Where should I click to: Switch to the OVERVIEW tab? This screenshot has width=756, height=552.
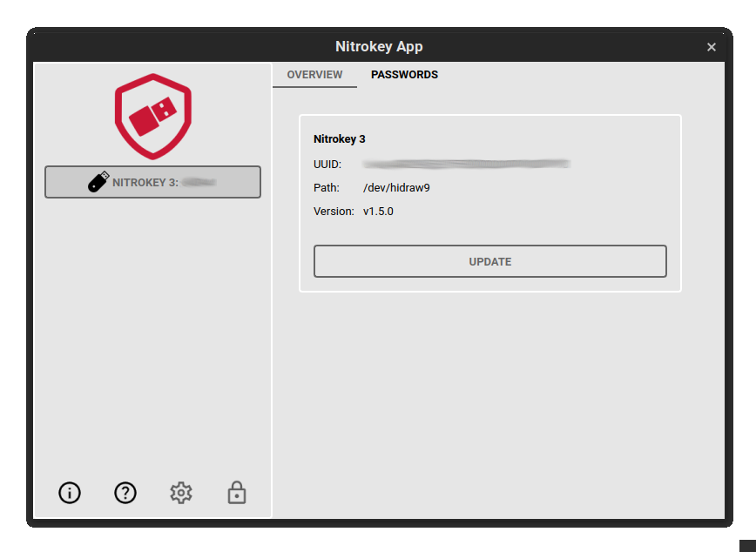click(x=314, y=75)
